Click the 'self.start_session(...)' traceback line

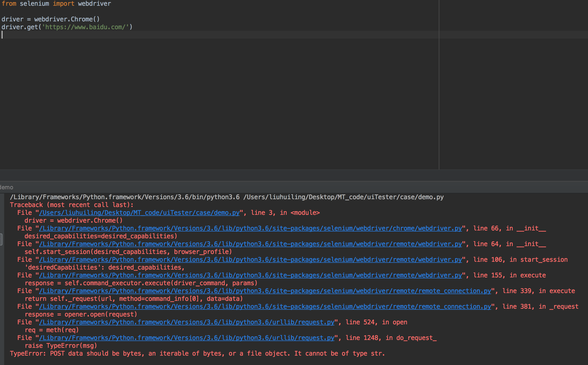click(x=128, y=252)
